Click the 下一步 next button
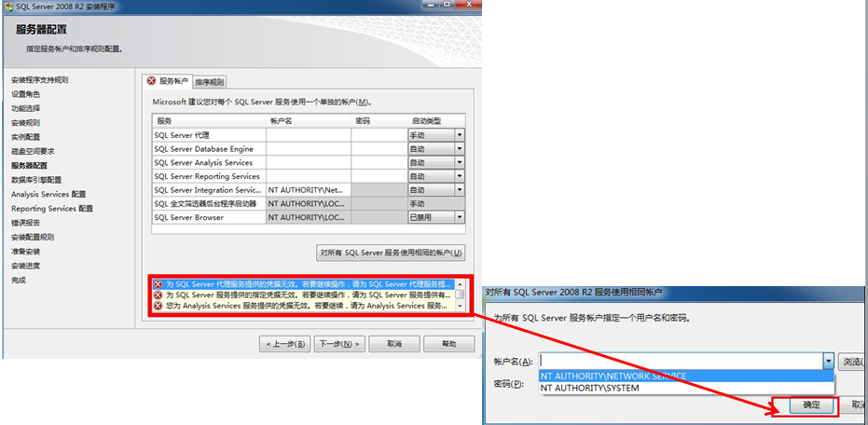The width and height of the screenshot is (868, 425). tap(339, 344)
